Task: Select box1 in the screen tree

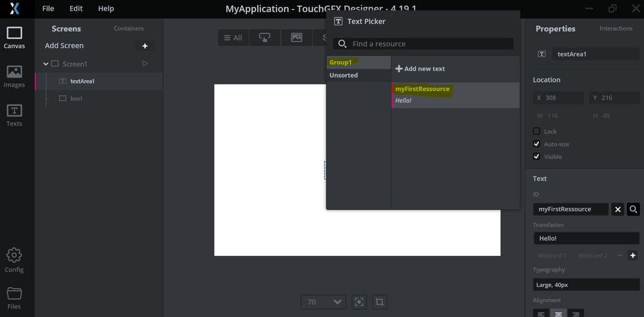Action: pos(99,99)
